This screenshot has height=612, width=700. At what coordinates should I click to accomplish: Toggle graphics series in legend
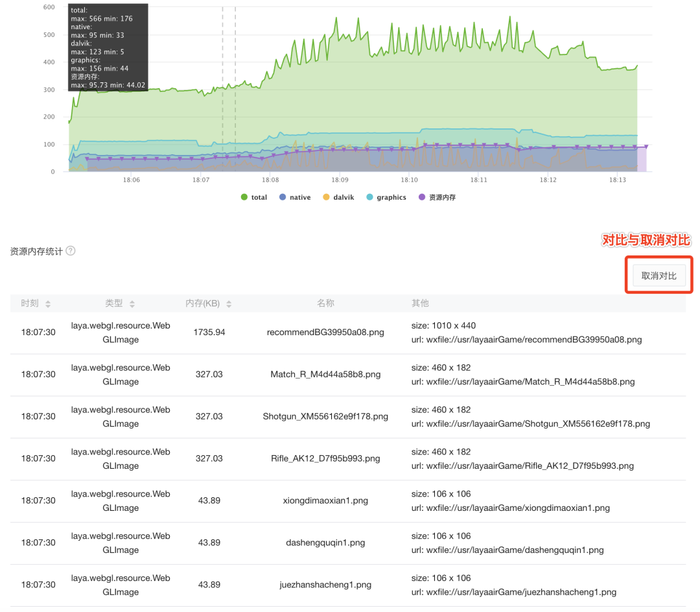tap(386, 197)
